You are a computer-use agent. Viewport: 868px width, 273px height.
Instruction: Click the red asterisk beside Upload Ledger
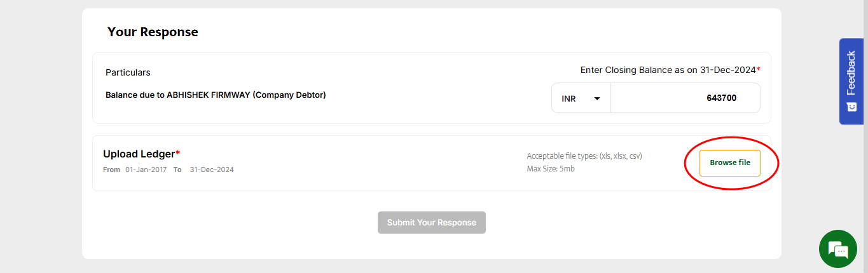click(178, 153)
